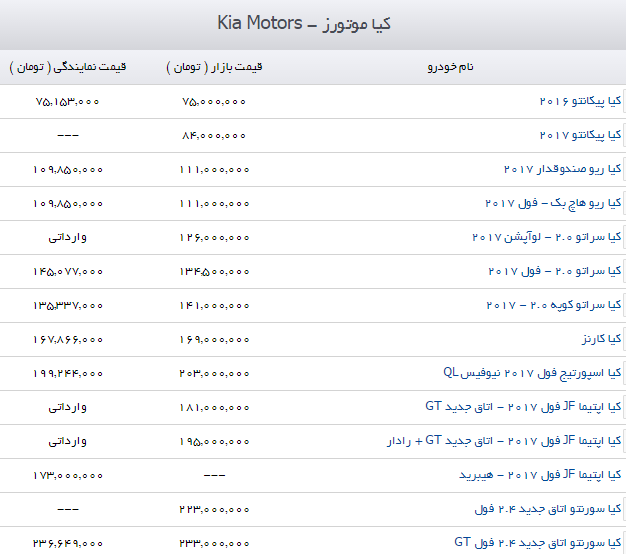Select the ۲۳۶,۶۴۹,۰۰۰ dealer price cell
Screen dimensions: 626x554
pos(68,543)
